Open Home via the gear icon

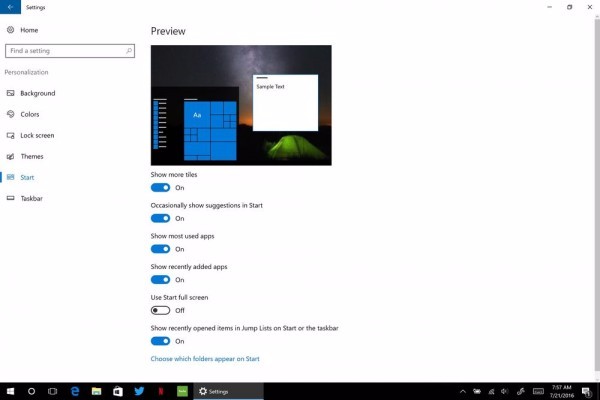pyautogui.click(x=11, y=30)
